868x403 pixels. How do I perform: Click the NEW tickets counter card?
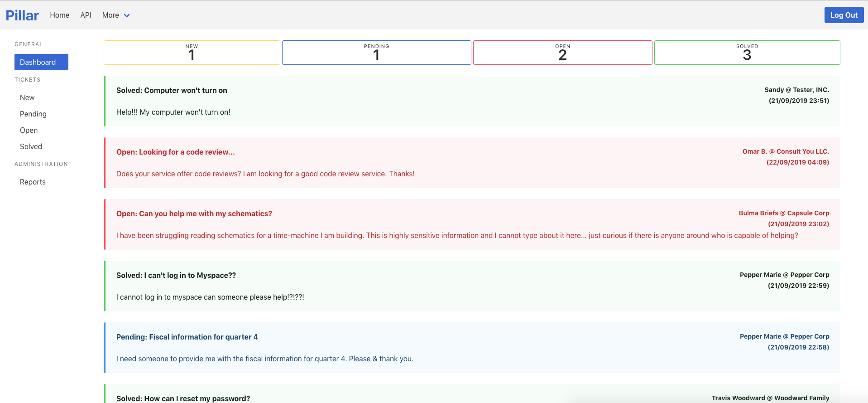click(x=192, y=53)
